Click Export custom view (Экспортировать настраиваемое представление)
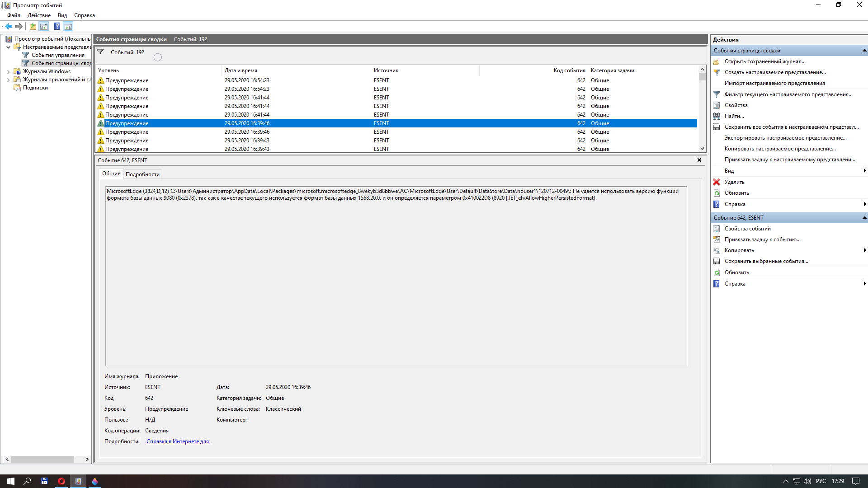 click(x=785, y=138)
